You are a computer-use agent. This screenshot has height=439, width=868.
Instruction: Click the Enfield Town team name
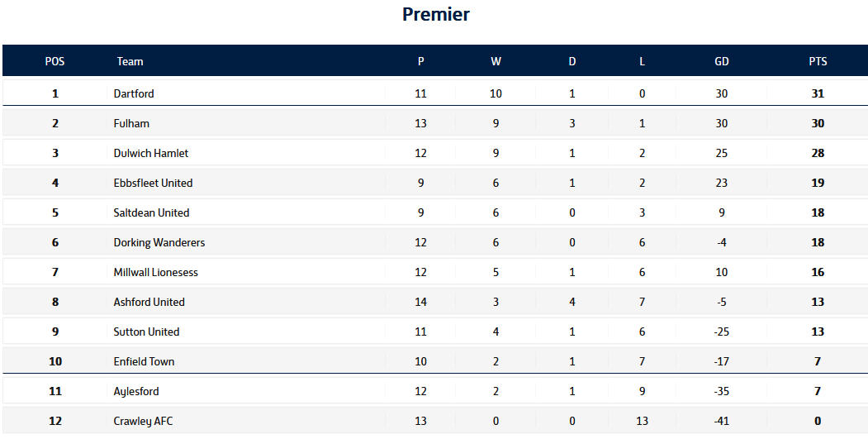144,361
